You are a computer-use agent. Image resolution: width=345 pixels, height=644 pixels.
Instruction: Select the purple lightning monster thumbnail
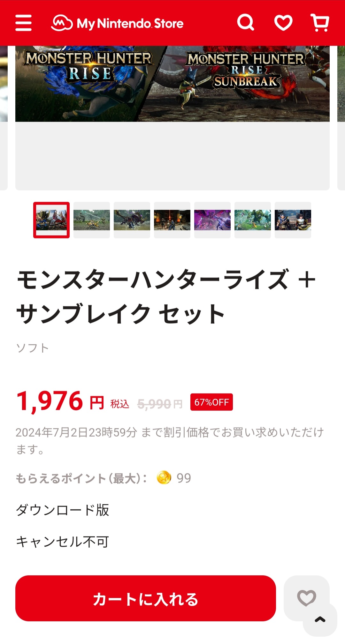click(x=212, y=220)
